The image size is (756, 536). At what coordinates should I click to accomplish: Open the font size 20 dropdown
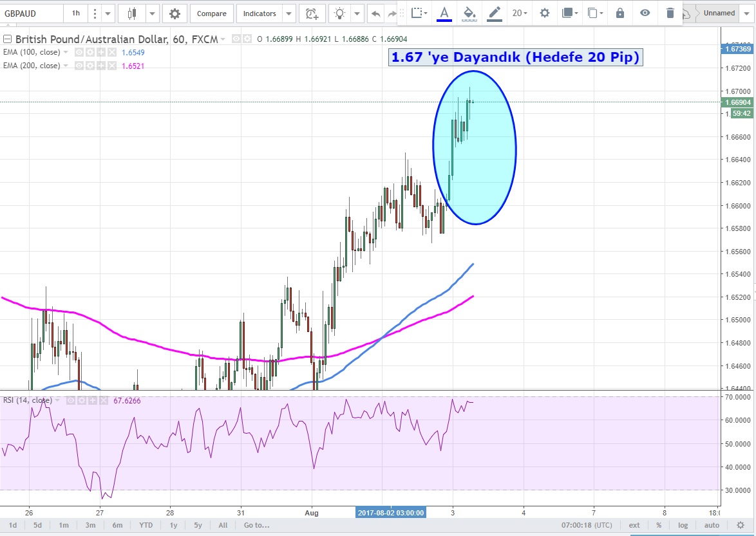520,13
